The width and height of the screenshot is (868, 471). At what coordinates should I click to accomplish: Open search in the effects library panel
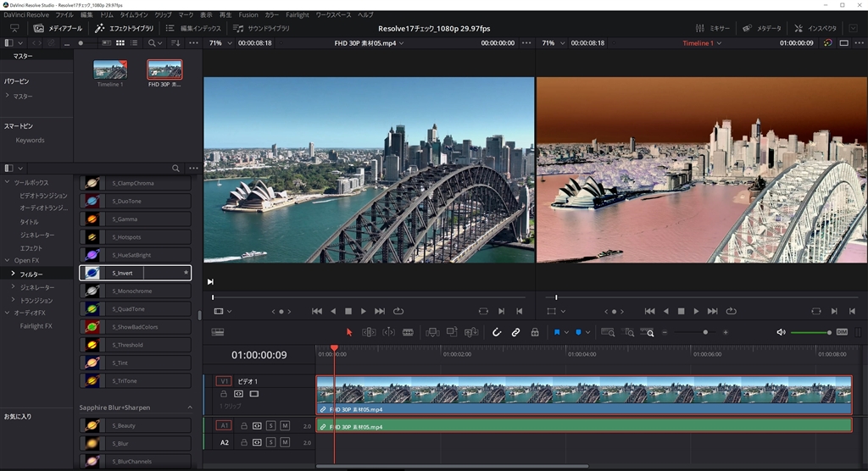176,169
